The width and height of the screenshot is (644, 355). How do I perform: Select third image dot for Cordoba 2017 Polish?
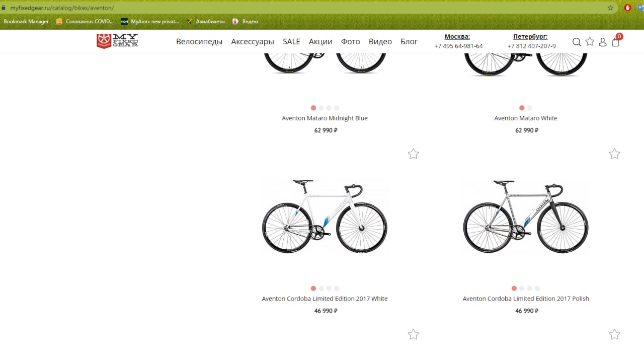tap(530, 289)
